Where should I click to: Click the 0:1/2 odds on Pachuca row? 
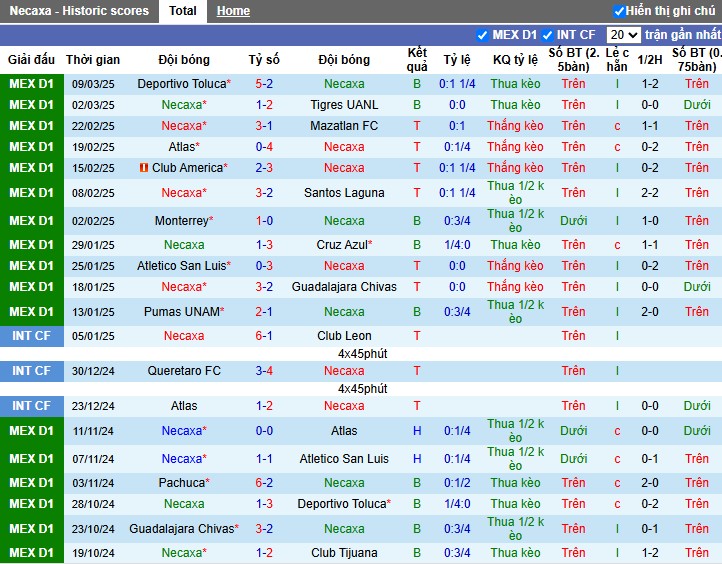[x=457, y=483]
